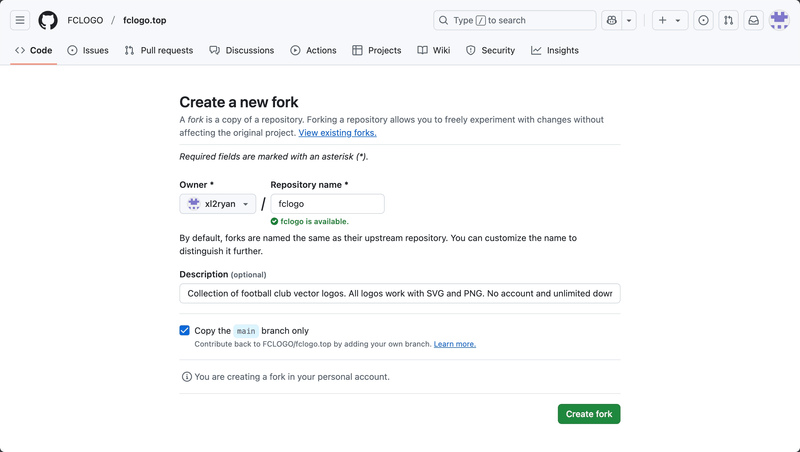The height and width of the screenshot is (452, 800).
Task: Open the hamburger navigation menu
Action: coord(20,20)
